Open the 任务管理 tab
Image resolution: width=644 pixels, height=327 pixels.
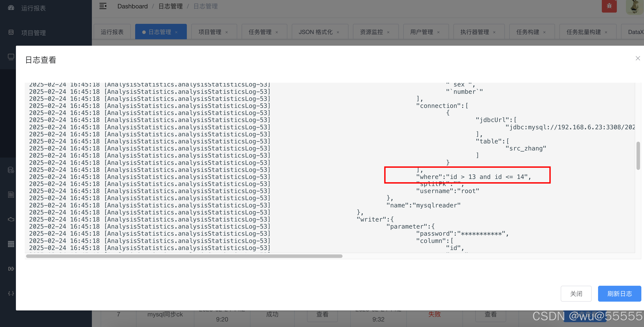[260, 32]
